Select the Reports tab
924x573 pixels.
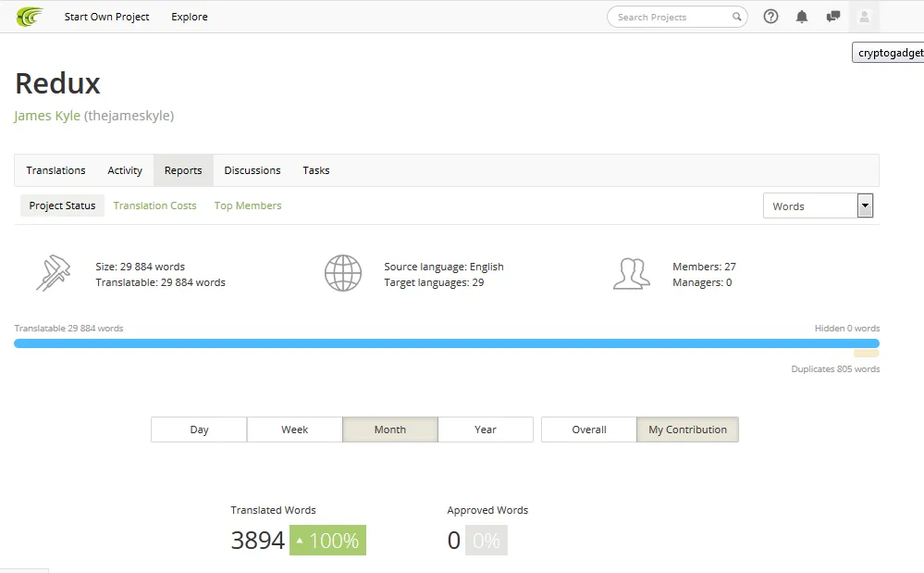pyautogui.click(x=183, y=170)
